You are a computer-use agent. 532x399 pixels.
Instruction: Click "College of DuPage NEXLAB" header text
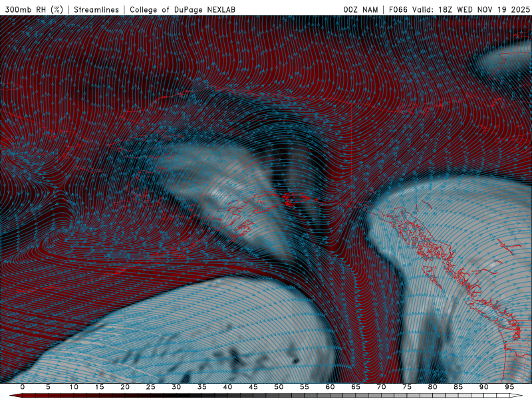pyautogui.click(x=182, y=9)
